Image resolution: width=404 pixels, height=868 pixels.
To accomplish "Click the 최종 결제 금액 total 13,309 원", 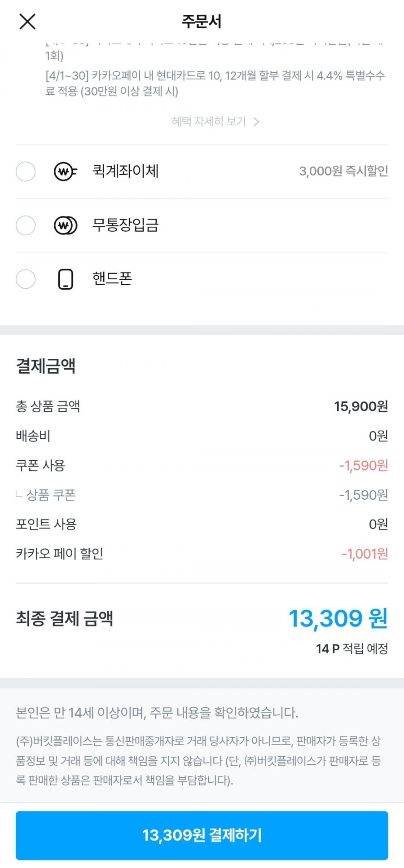I will click(338, 618).
